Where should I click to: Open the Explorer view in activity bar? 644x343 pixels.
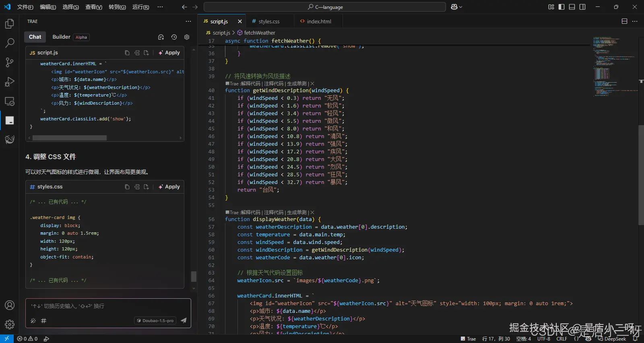[10, 24]
